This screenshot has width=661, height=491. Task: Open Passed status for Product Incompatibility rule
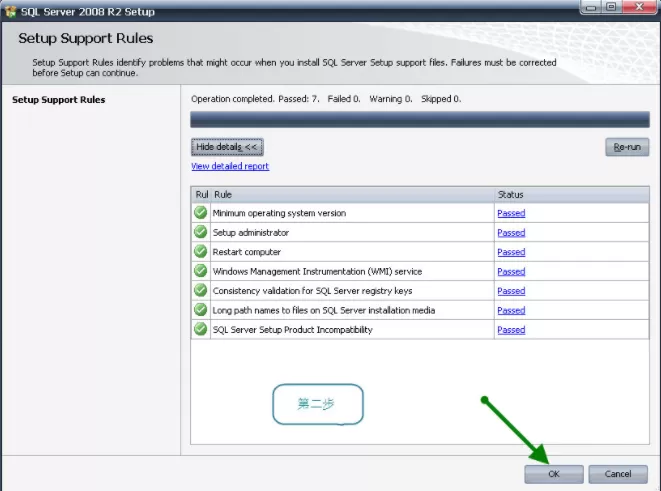pos(511,330)
